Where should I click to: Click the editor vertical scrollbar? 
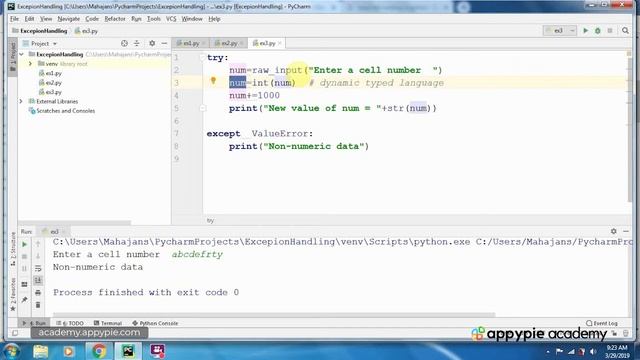pyautogui.click(x=629, y=129)
